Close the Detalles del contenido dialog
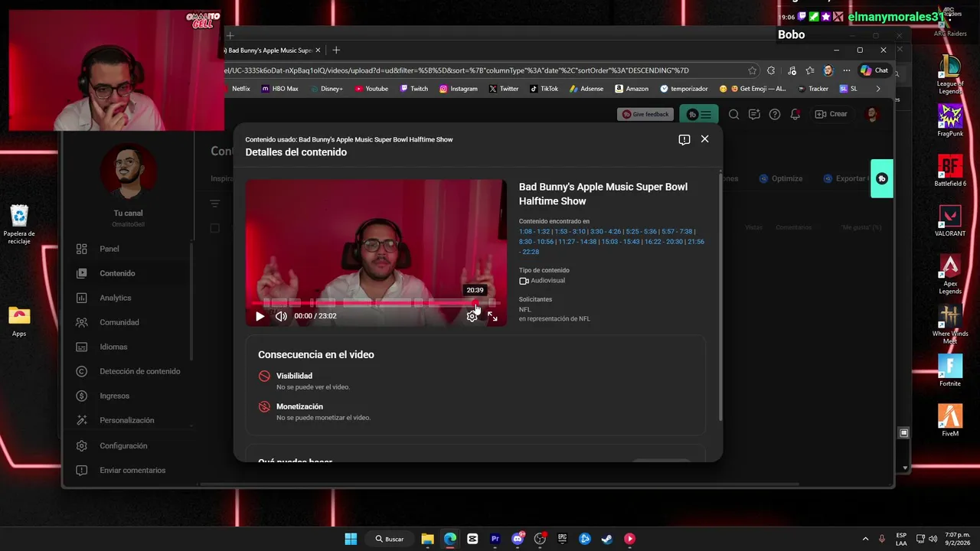980x551 pixels. pyautogui.click(x=704, y=139)
